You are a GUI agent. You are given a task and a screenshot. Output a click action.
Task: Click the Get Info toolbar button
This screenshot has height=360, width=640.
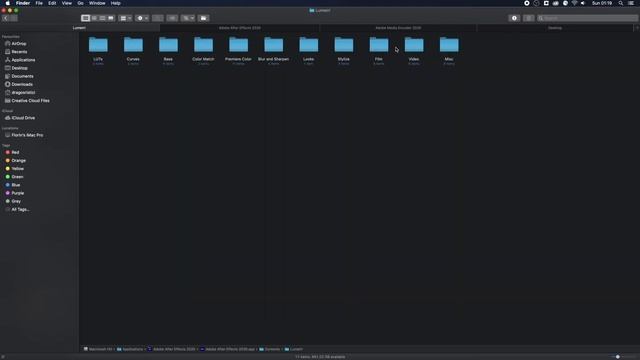(514, 18)
